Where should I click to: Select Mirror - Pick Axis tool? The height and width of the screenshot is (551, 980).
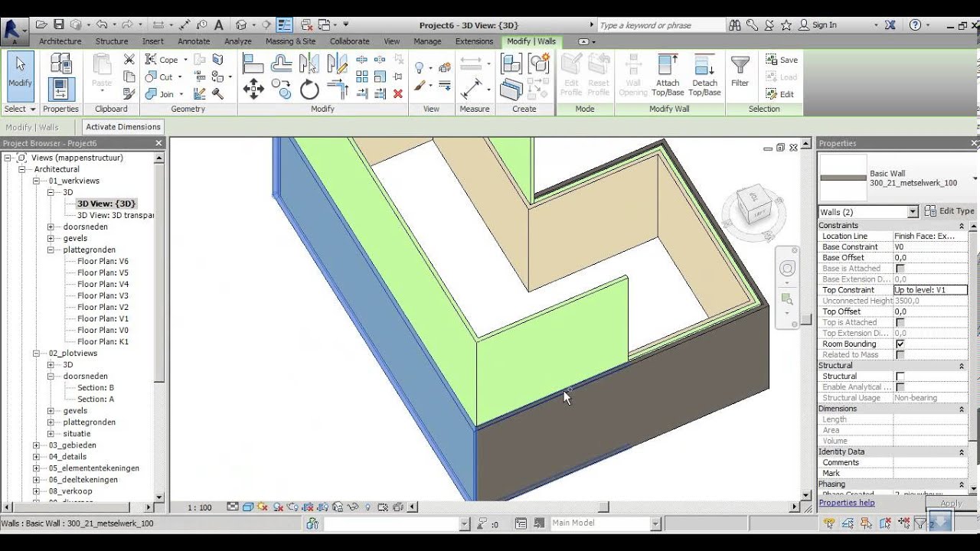[309, 64]
